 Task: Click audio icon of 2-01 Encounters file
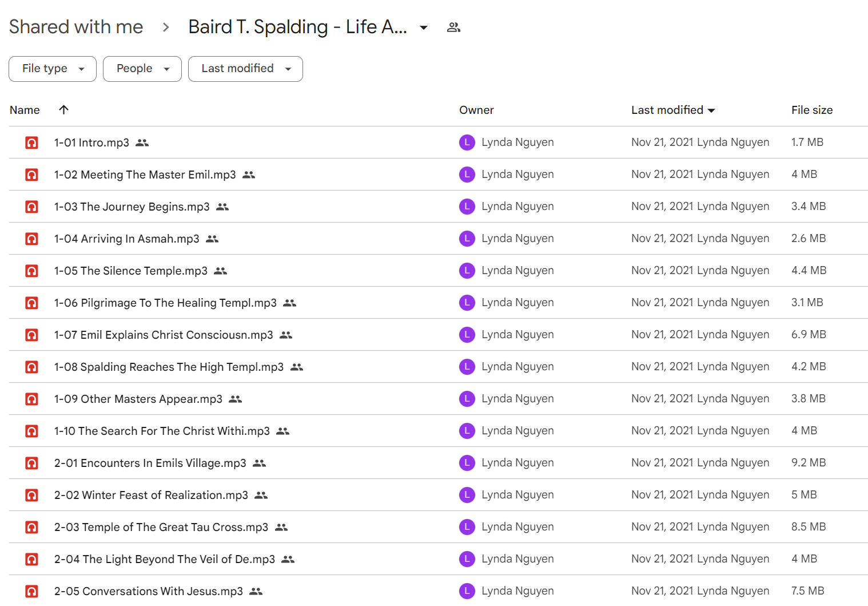[32, 463]
